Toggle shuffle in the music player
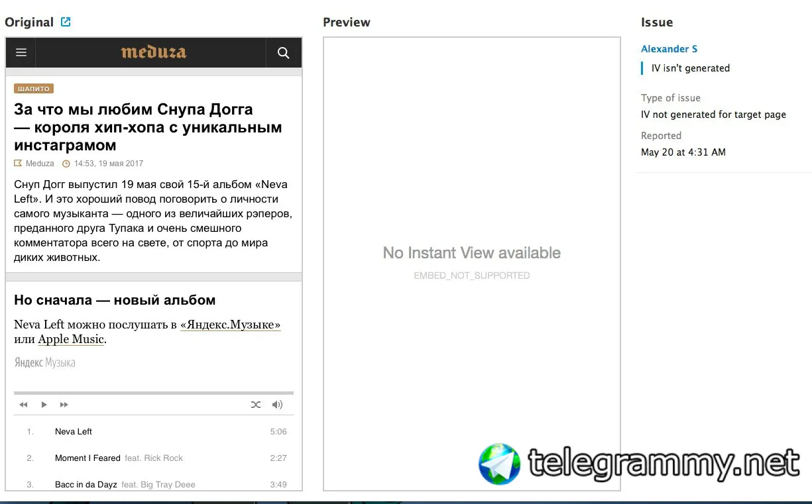The image size is (812, 504). click(x=256, y=405)
